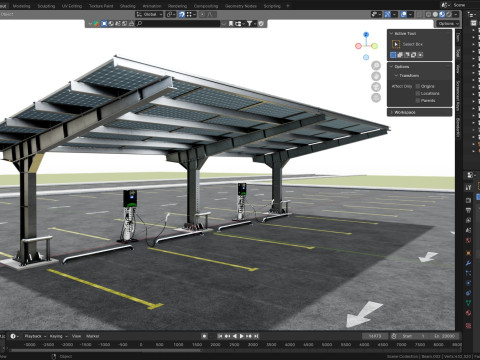Open the object types visibility dropdown
This screenshot has width=480, height=360.
[x=376, y=14]
